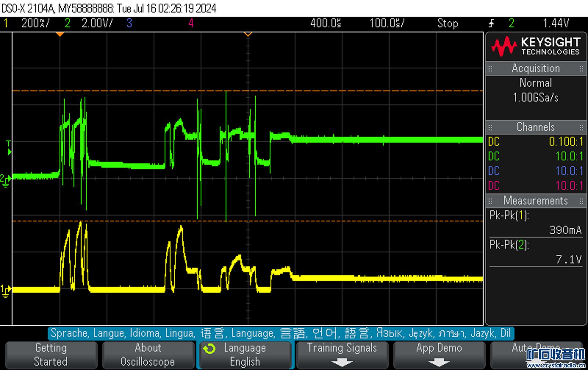Enable channel 3 in the status bar
Screen dimensions: 588x370
pyautogui.click(x=129, y=24)
